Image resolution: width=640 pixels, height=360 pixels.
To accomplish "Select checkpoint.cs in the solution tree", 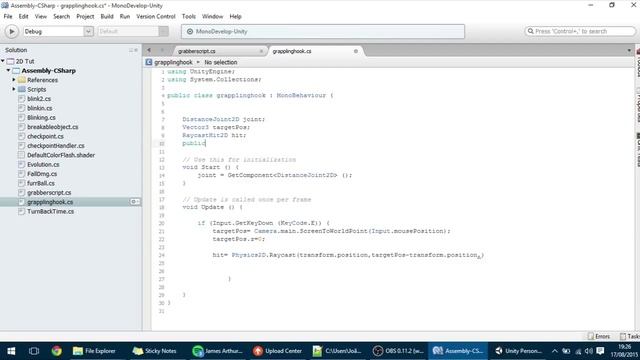I will (x=45, y=136).
